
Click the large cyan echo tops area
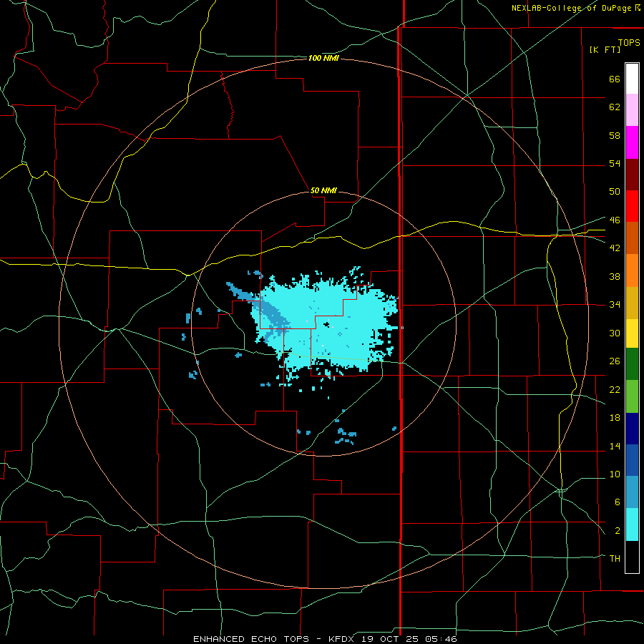pos(328,324)
